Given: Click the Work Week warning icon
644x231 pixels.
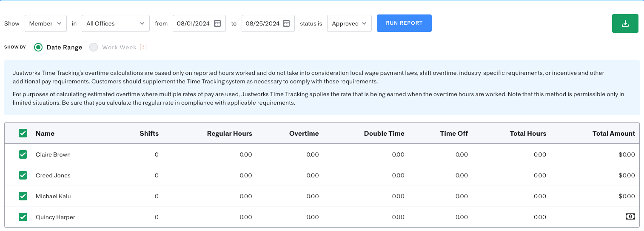Looking at the screenshot, I should 143,47.
